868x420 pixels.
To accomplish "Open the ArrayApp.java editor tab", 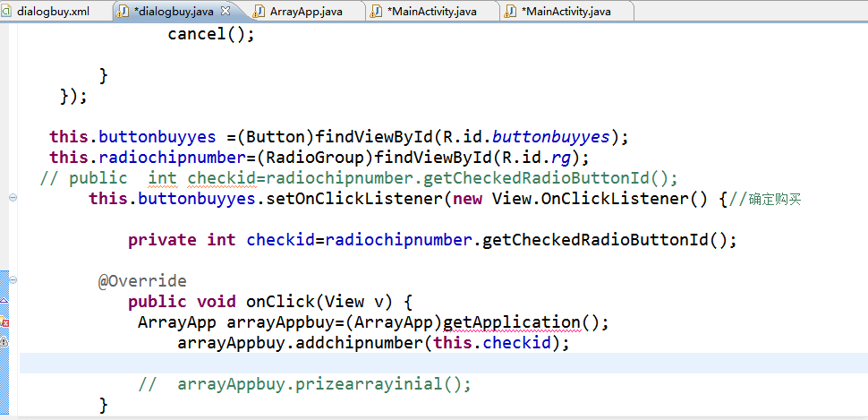I will click(x=305, y=11).
